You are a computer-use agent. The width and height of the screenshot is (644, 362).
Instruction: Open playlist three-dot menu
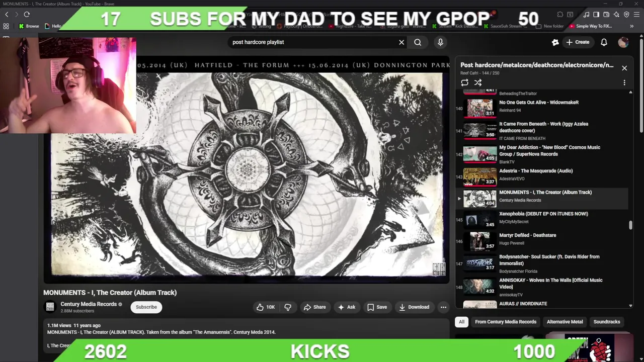click(624, 82)
